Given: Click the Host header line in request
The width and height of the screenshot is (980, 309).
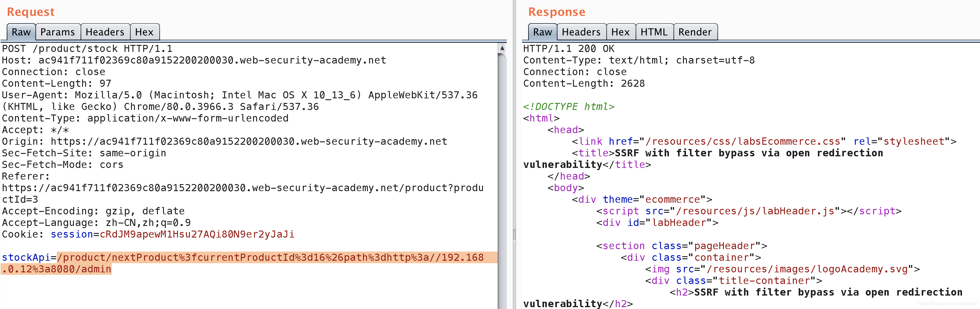Looking at the screenshot, I should tap(194, 60).
